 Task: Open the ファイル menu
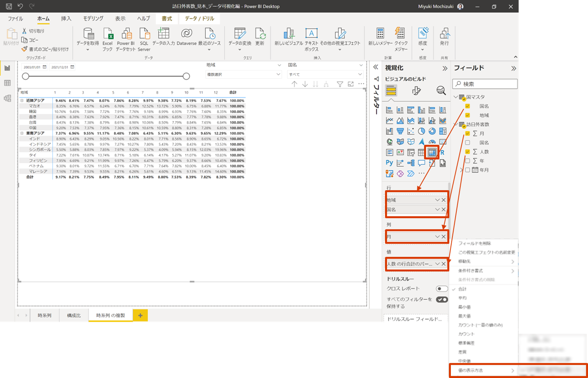[x=15, y=19]
